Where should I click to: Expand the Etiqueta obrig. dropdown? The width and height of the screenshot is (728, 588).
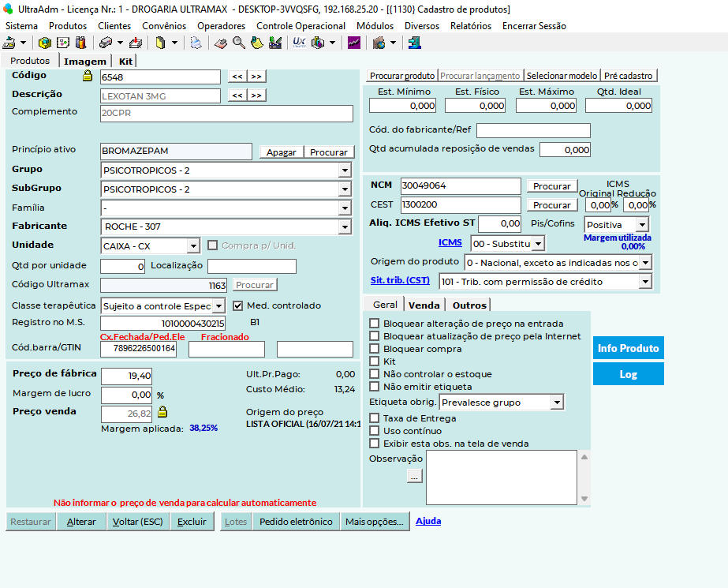[557, 403]
